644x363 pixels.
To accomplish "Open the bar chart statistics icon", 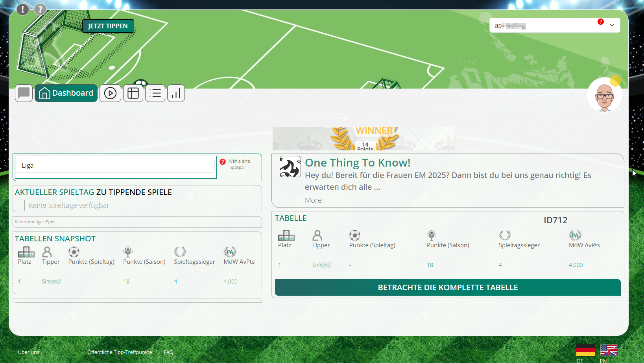I will (176, 93).
